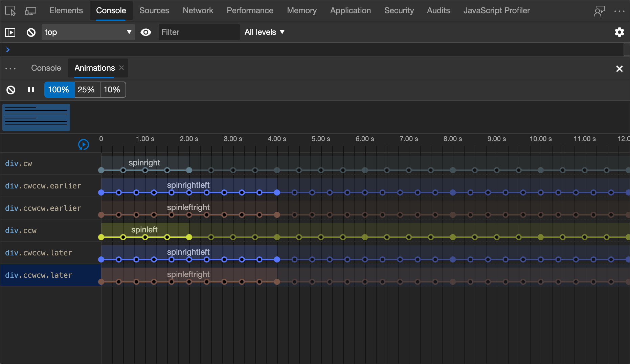Image resolution: width=630 pixels, height=364 pixels.
Task: Expand the overflow menu next to DevTools tabs
Action: click(x=620, y=10)
